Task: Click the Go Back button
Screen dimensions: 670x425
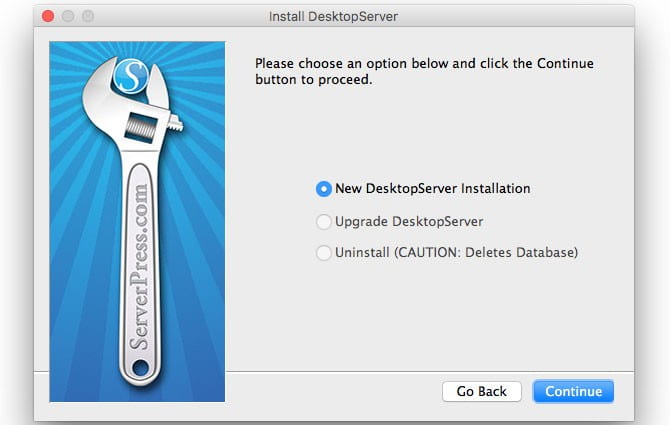Action: click(482, 391)
